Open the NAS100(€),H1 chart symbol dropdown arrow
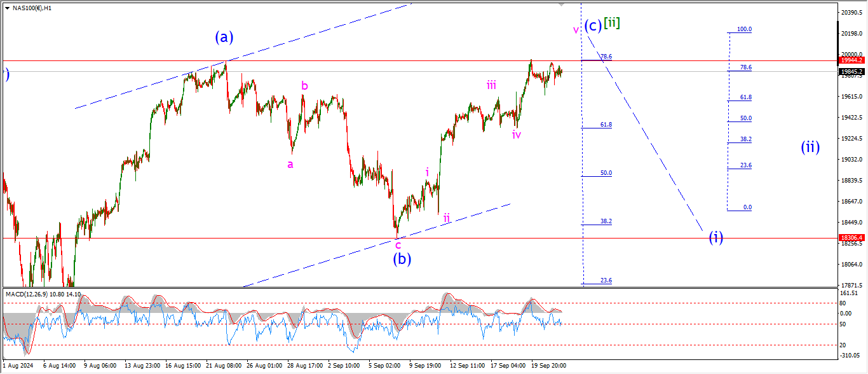Screen dimensions: 868x374 (6, 8)
